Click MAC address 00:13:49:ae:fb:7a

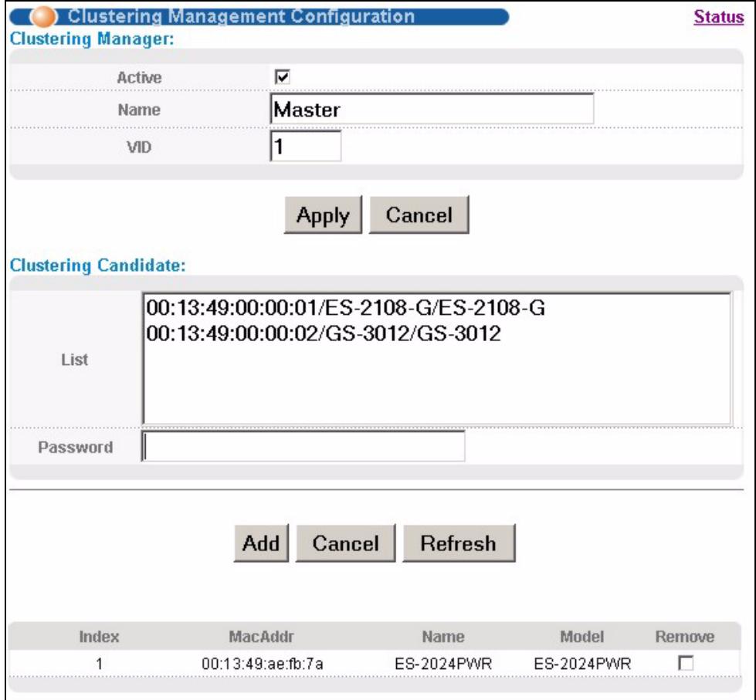[263, 664]
